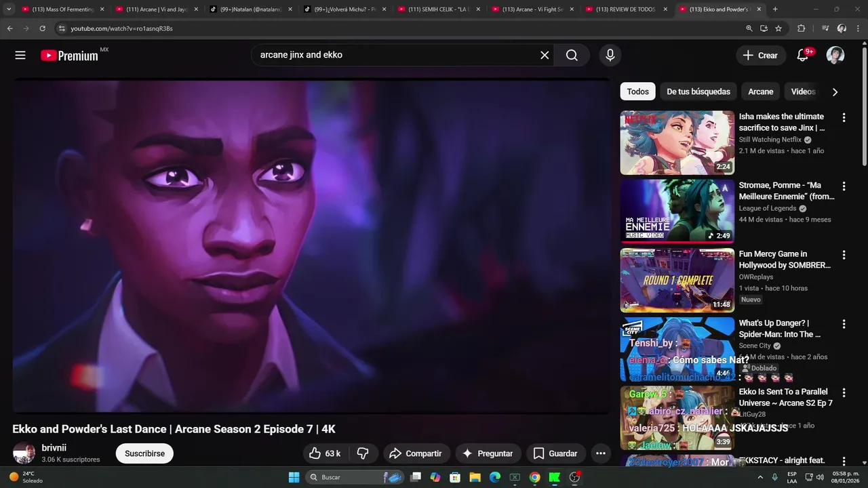Open a new browser tab
Viewport: 868px width, 488px height.
coord(775,9)
